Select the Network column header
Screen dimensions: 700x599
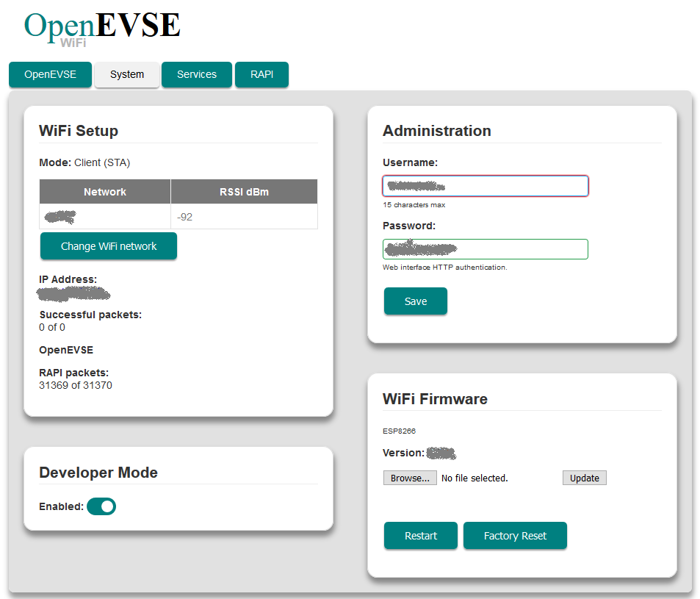[x=105, y=192]
